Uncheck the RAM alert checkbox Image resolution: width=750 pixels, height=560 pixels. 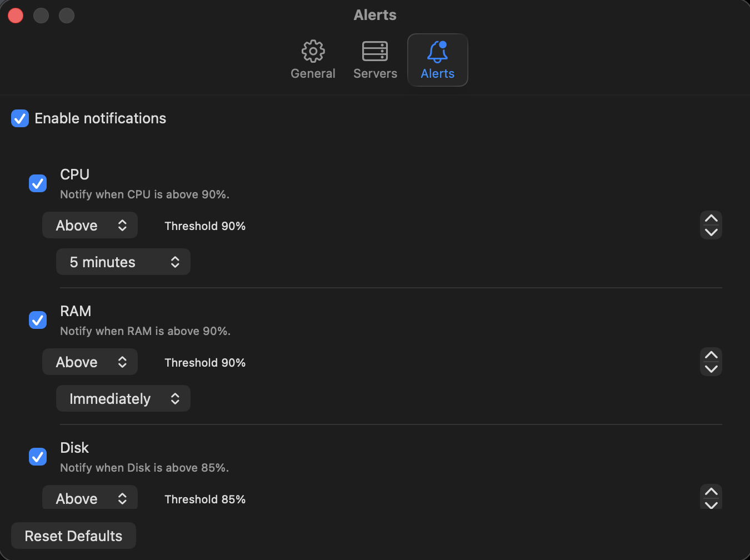[38, 319]
